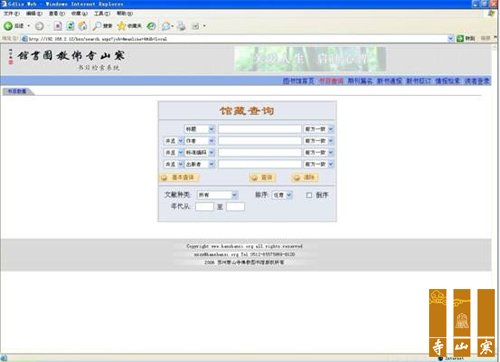This screenshot has width=500, height=362.
Task: Open the first row's field dropdown showing 标题
Action: pos(199,129)
